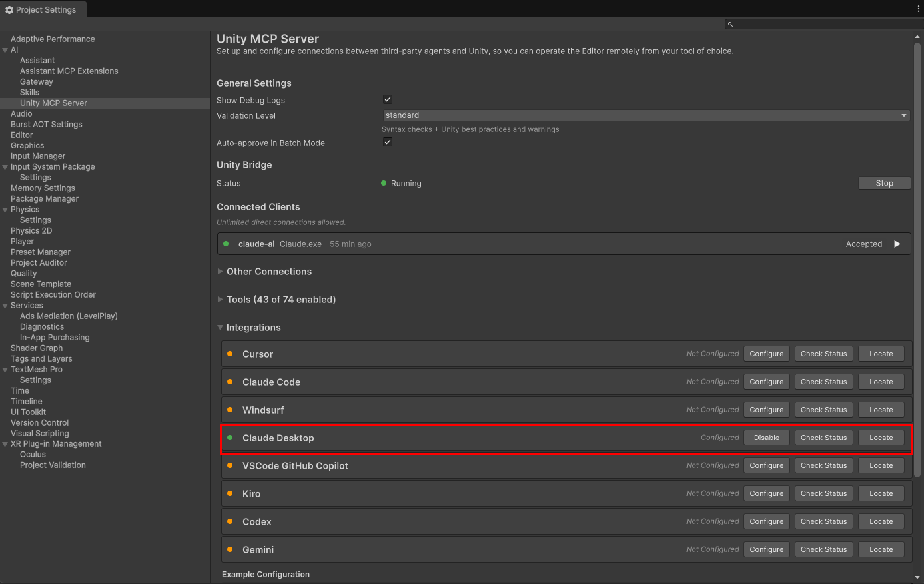This screenshot has width=924, height=584.
Task: Open Shader Graph settings
Action: pos(37,348)
